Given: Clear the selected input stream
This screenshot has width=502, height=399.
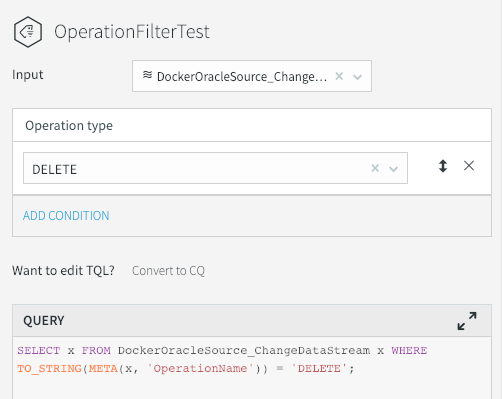Looking at the screenshot, I should pos(339,76).
